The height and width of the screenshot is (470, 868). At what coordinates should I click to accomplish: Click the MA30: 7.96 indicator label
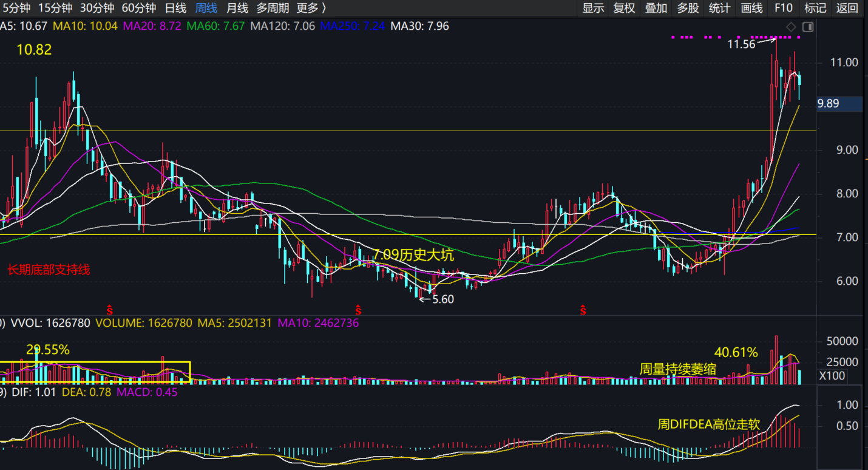(x=419, y=26)
